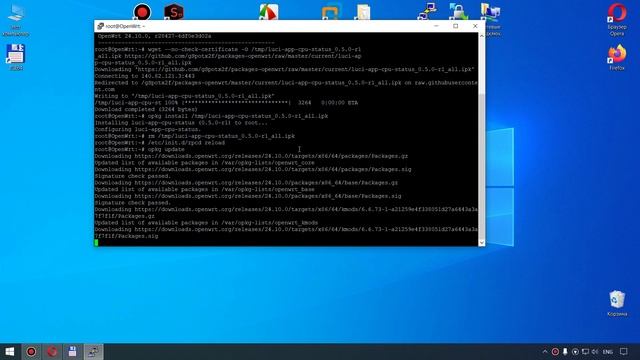Click the USB device tray icon

point(565,351)
